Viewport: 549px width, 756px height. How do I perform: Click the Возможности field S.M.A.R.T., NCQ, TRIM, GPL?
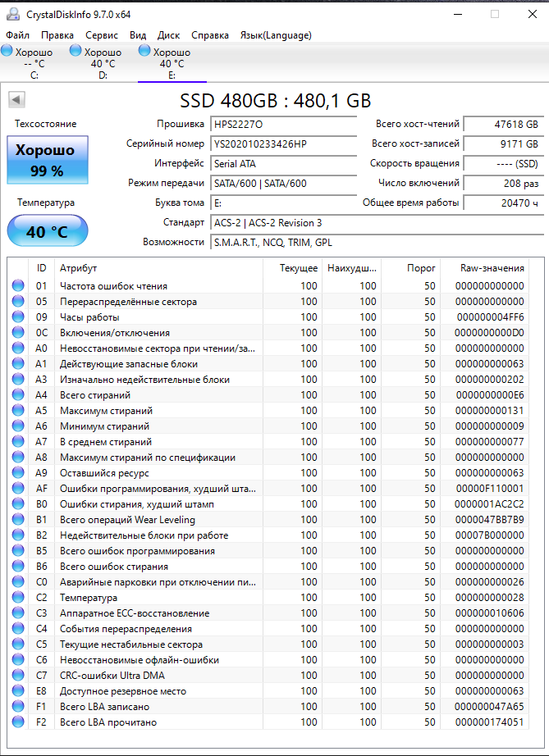pos(377,243)
